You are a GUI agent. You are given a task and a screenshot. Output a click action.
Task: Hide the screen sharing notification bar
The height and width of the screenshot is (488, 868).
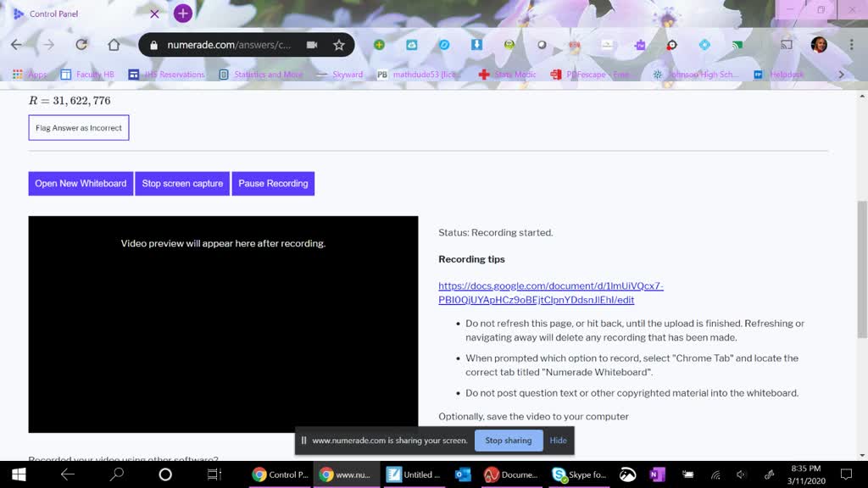[x=558, y=441]
